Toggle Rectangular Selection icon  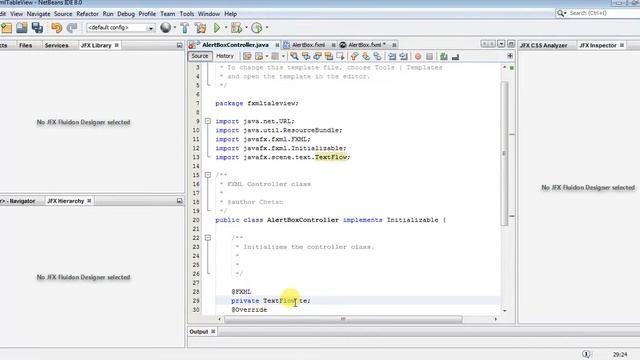pos(340,56)
